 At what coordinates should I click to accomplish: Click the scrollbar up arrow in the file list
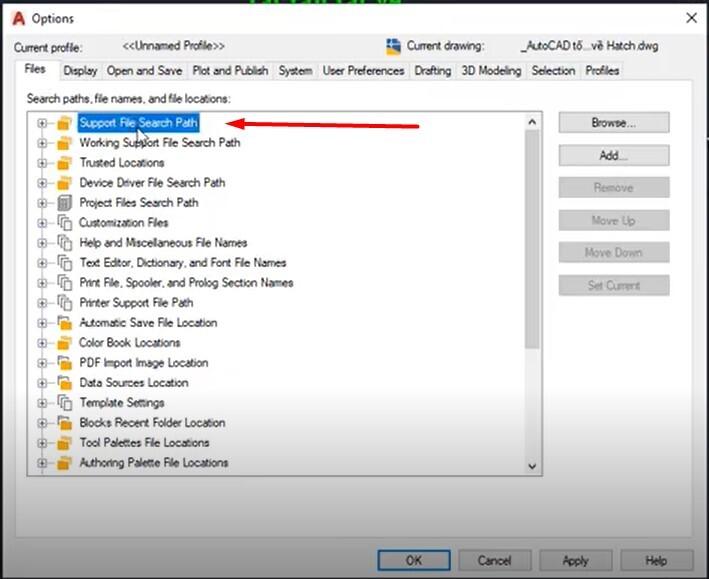pos(532,122)
